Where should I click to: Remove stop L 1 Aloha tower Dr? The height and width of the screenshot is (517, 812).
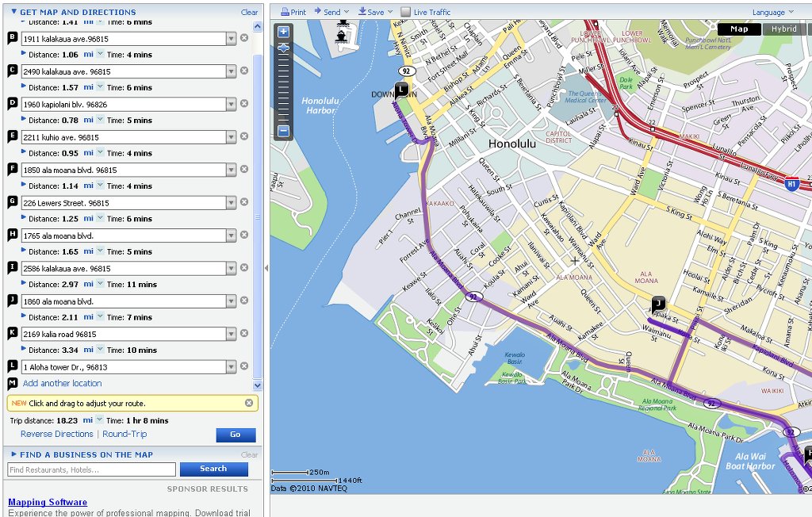[x=244, y=366]
